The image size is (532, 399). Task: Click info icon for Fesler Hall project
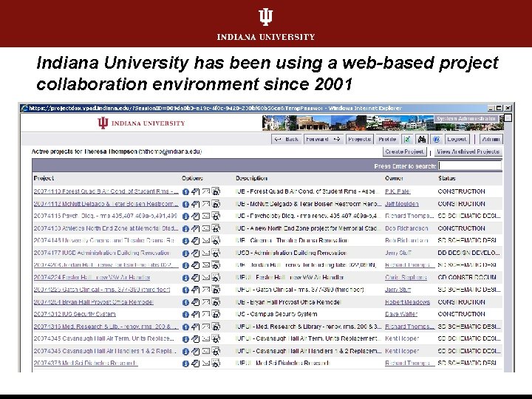[x=185, y=278]
